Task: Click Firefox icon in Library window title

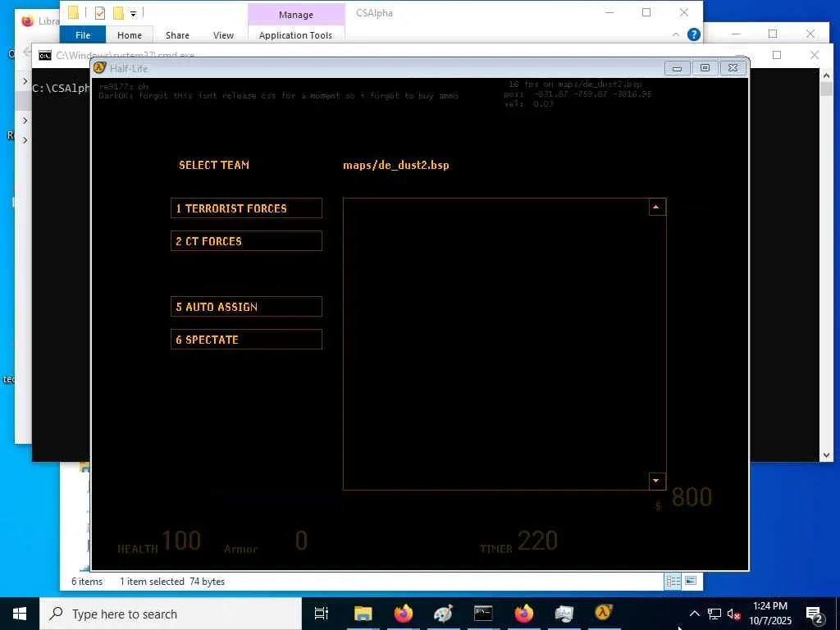Action: tap(27, 21)
